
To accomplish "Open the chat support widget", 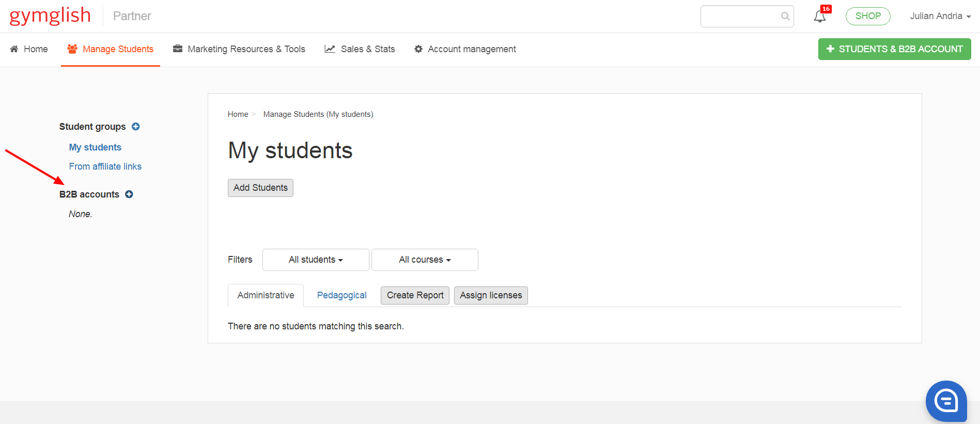I will click(x=946, y=401).
